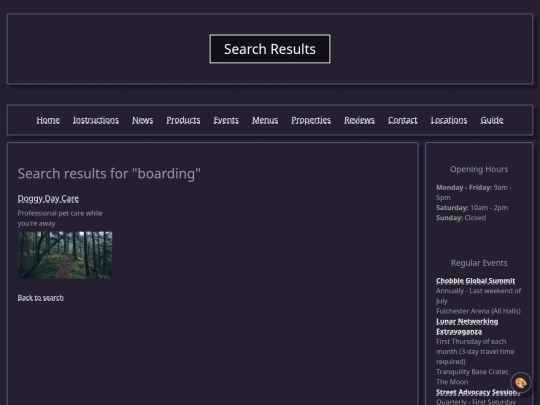Open the Contact page
Viewport: 540px width, 405px height.
[x=403, y=120]
